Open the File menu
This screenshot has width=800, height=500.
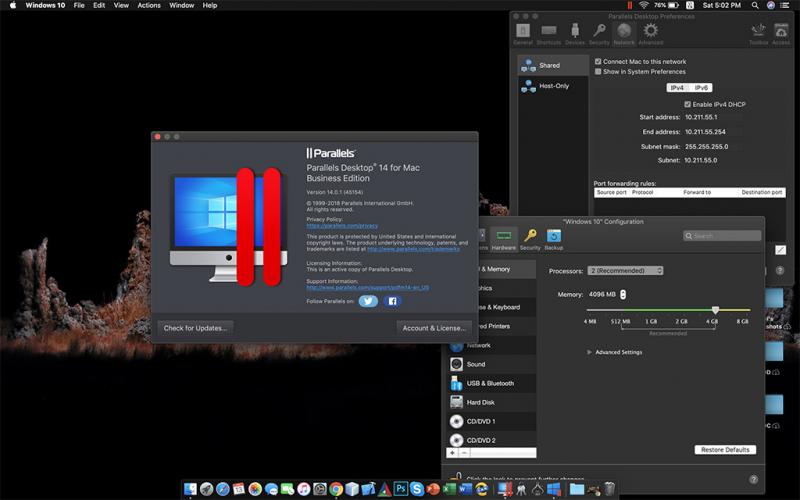[79, 5]
